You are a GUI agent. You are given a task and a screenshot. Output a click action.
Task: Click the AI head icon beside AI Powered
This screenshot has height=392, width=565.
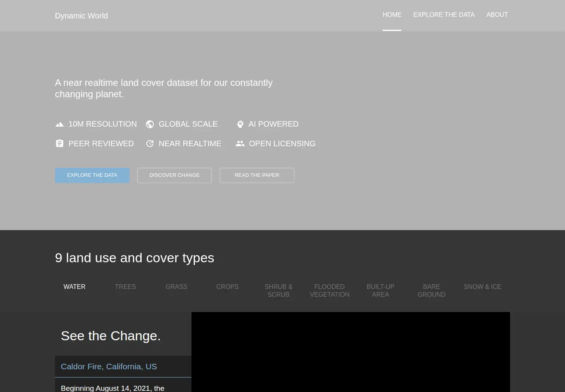[x=240, y=124]
